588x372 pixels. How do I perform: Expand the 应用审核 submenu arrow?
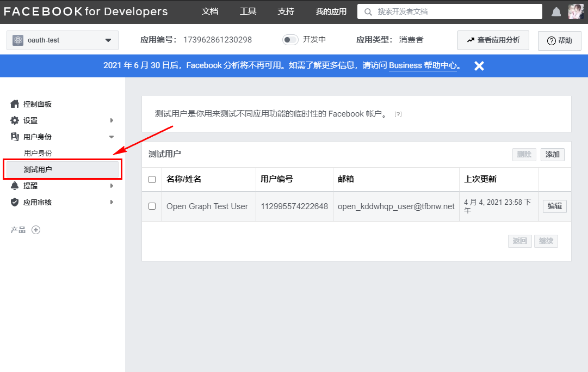(112, 202)
